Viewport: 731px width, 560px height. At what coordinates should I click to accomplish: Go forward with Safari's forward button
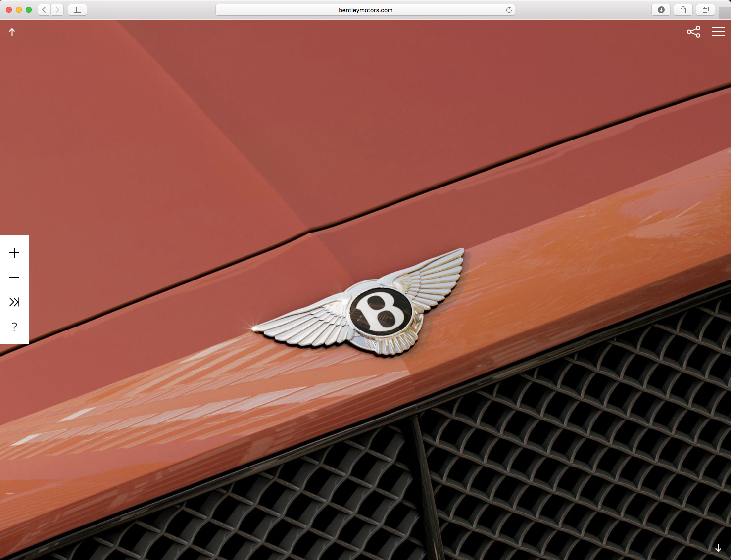point(57,10)
